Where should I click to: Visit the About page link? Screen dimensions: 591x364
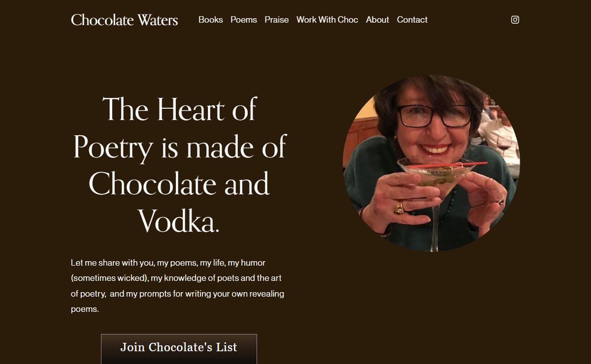click(x=377, y=20)
